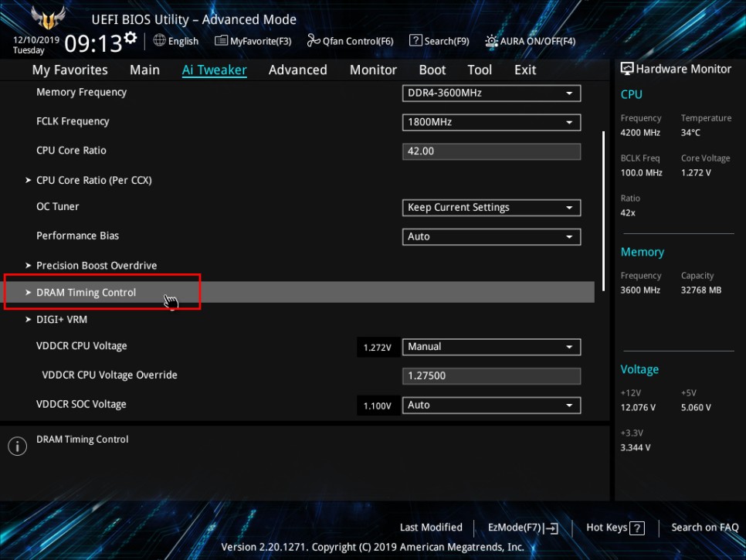Click the 42x ratio value

(x=628, y=212)
